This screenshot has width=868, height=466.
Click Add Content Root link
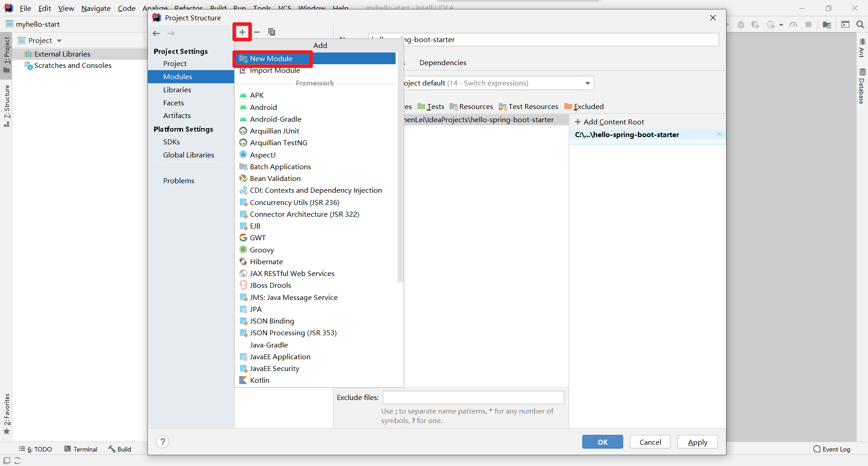coord(609,122)
